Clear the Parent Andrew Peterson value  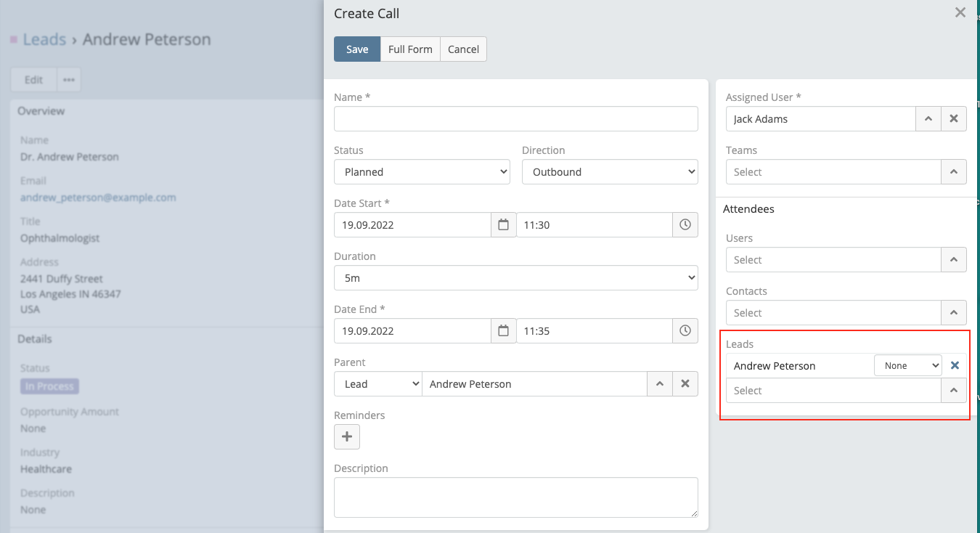coord(685,384)
